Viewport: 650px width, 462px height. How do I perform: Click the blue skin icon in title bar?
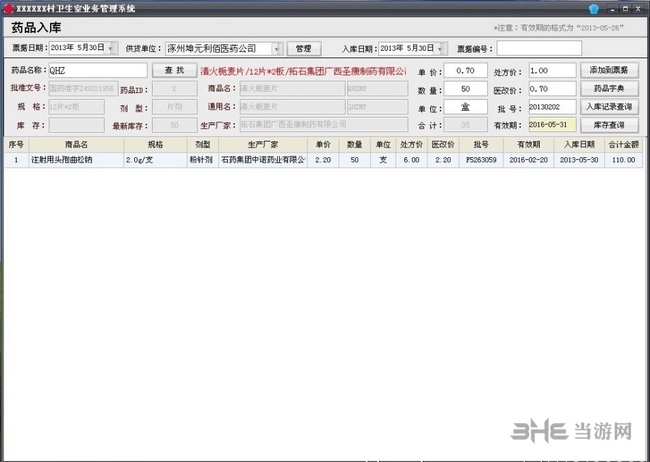594,9
